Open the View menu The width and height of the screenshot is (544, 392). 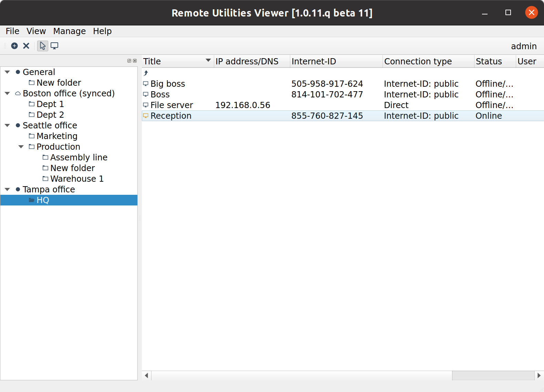[36, 31]
